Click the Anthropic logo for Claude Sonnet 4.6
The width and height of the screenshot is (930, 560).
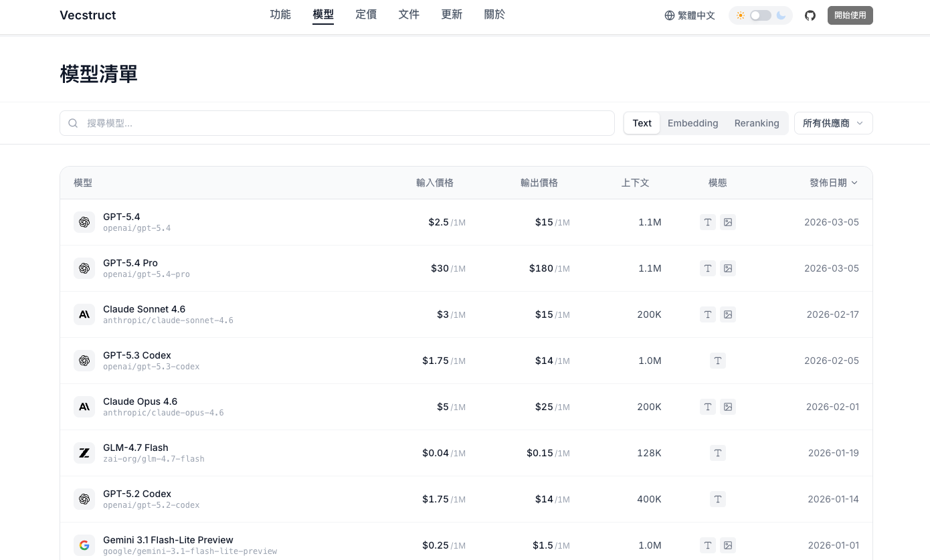click(84, 314)
